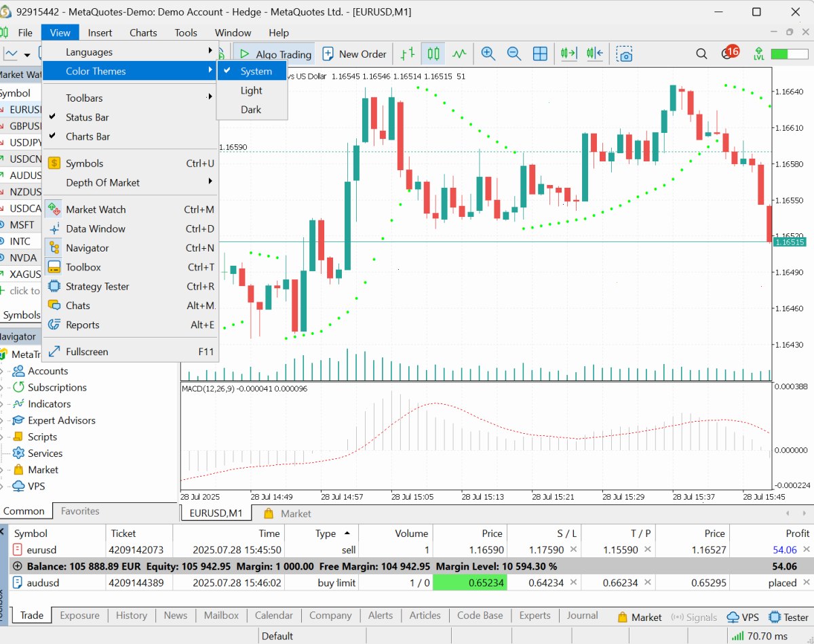
Task: Select the Dark color theme
Action: [252, 109]
